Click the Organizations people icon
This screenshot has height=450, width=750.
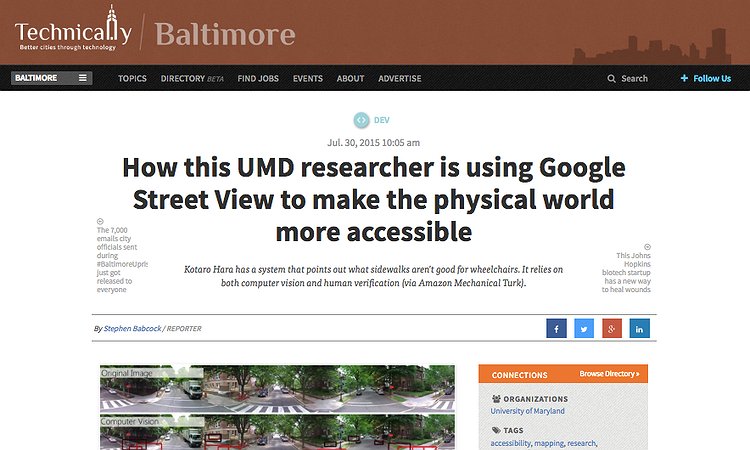[x=496, y=399]
